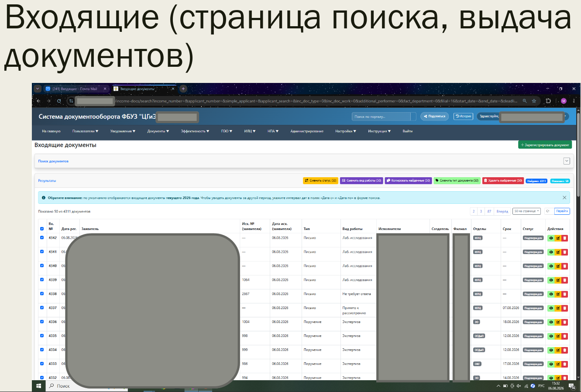Open the 50 на странице dropdown
581x392 pixels.
point(526,211)
